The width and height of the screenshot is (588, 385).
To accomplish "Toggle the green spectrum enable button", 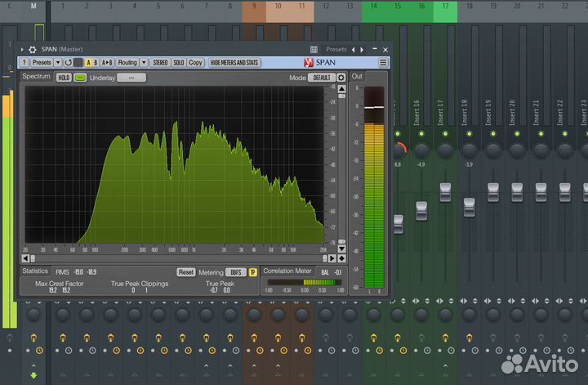I will 80,78.
